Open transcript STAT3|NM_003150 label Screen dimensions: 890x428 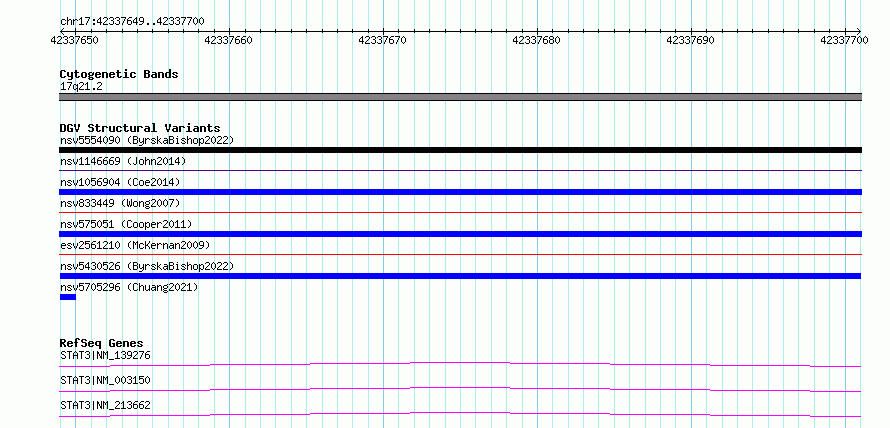tap(105, 380)
